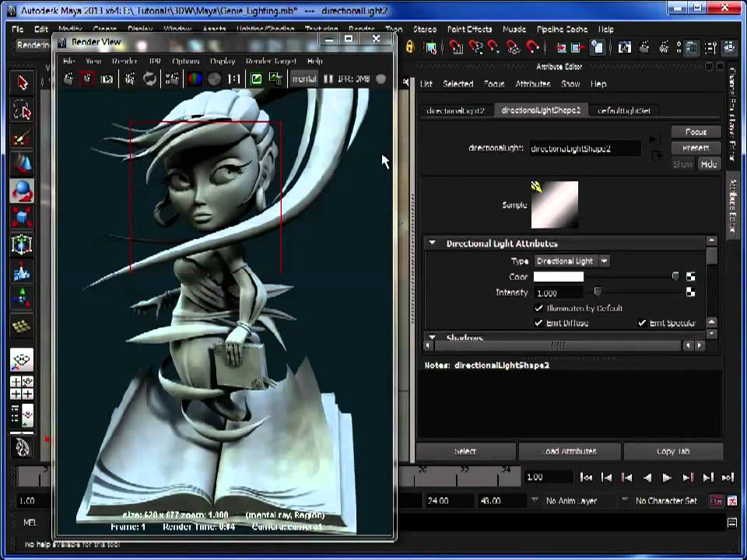Image resolution: width=747 pixels, height=560 pixels.
Task: Redo previous render in Render View
Action: point(68,79)
